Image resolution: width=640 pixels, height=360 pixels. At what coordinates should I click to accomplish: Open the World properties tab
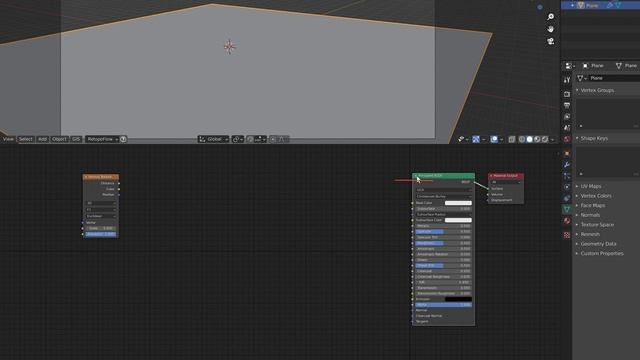pyautogui.click(x=567, y=139)
